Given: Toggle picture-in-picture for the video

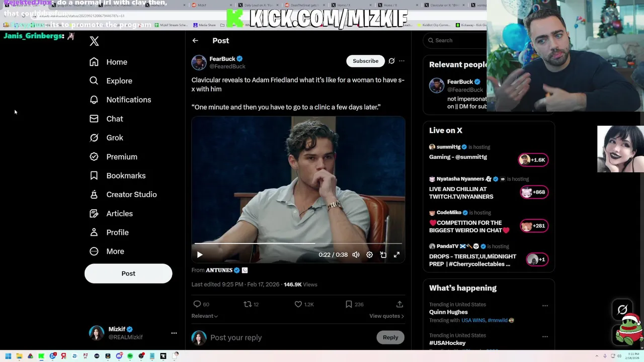Looking at the screenshot, I should pyautogui.click(x=383, y=255).
